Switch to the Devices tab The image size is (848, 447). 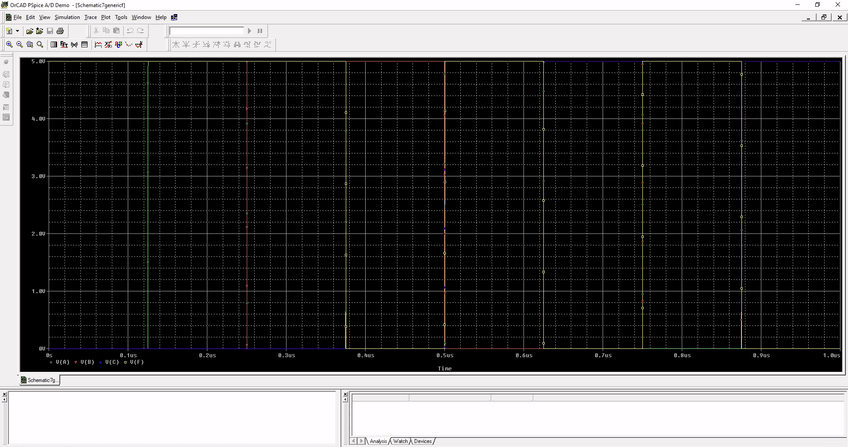click(423, 441)
